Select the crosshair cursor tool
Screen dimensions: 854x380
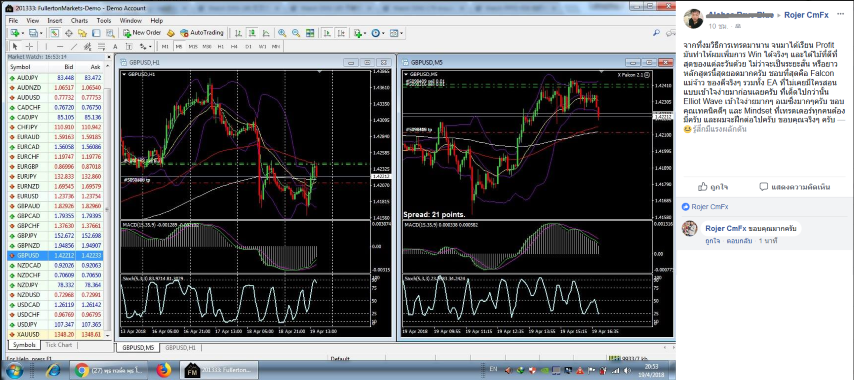pyautogui.click(x=29, y=46)
